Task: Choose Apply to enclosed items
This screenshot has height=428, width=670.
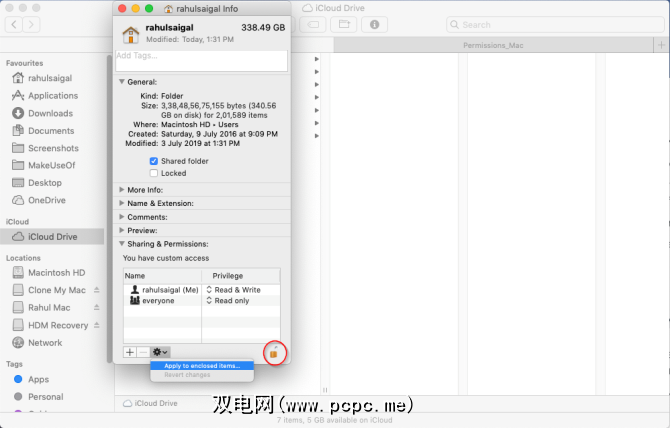Action: pos(202,366)
